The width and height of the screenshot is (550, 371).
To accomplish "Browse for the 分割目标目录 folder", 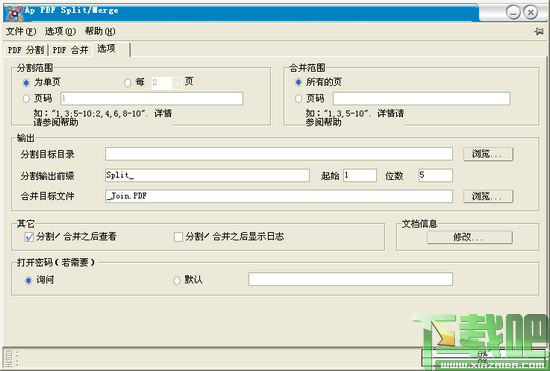I will click(488, 154).
